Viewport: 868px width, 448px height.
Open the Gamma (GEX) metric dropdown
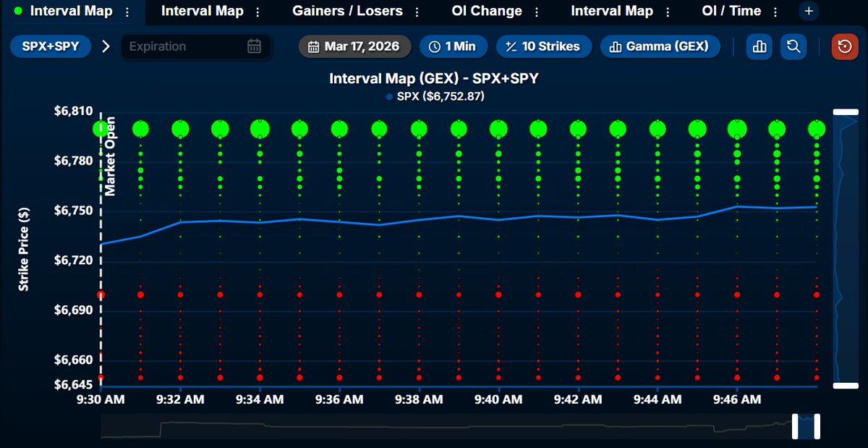tap(660, 46)
